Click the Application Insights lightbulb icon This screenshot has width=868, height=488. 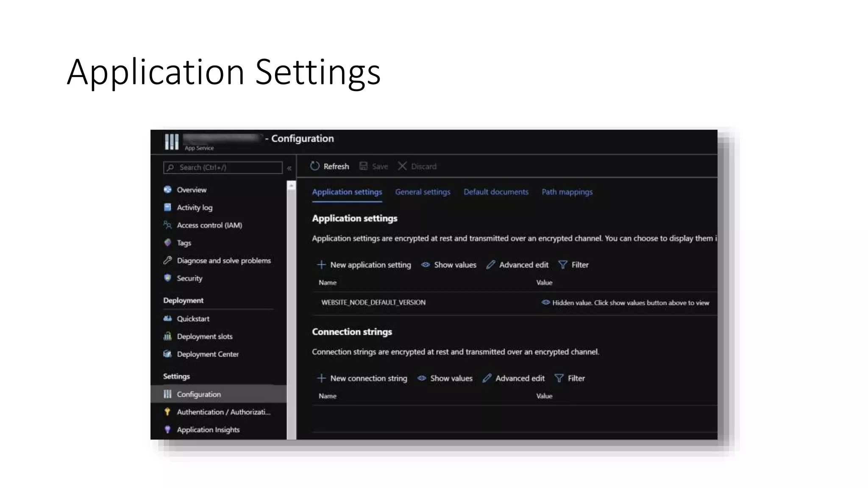tap(167, 430)
